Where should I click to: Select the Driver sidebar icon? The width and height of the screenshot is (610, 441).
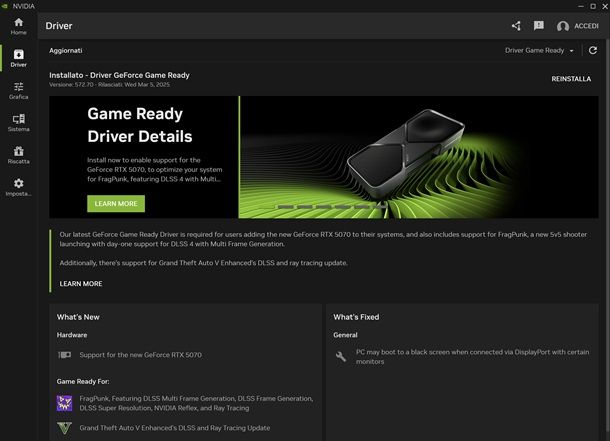[x=18, y=58]
